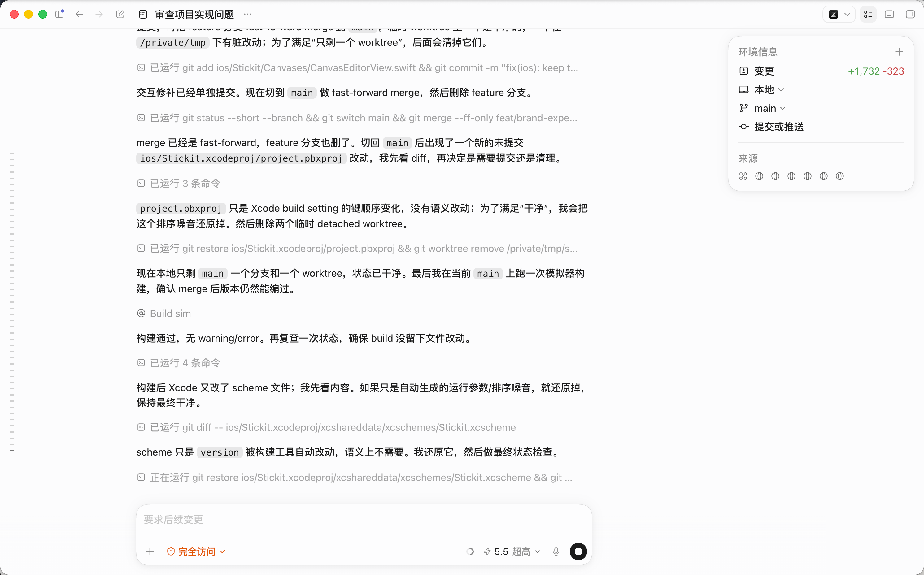Open the more options ellipsis menu
Screen dimensions: 924x575
coord(248,15)
